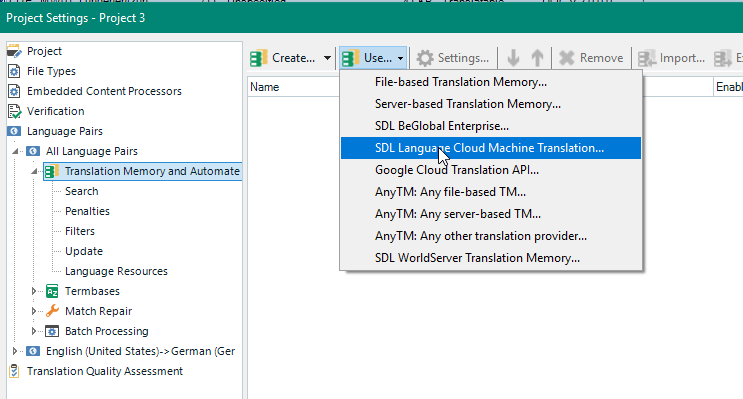Open the Filters settings

(x=80, y=231)
